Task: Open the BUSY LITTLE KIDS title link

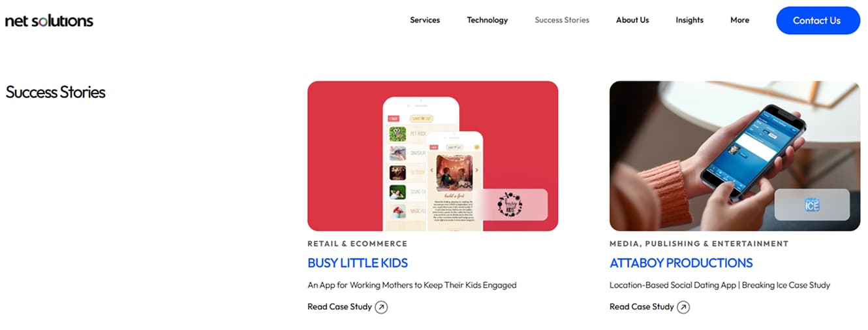Action: [358, 263]
